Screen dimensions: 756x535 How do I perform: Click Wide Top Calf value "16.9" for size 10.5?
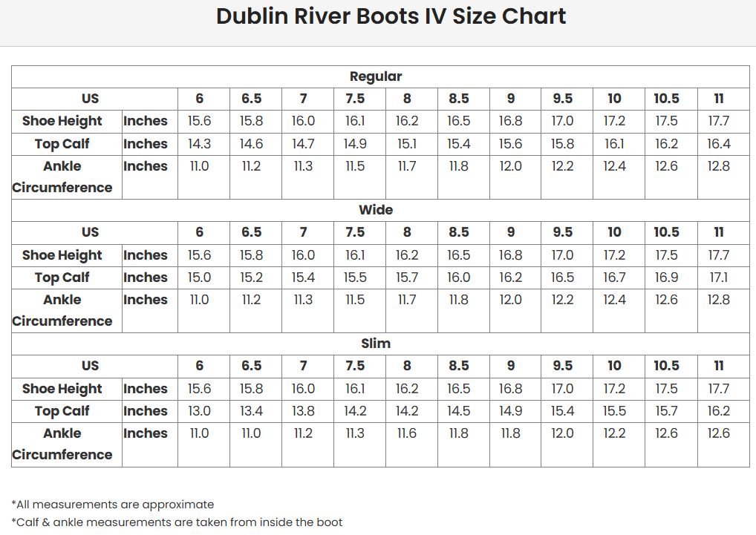click(x=666, y=278)
